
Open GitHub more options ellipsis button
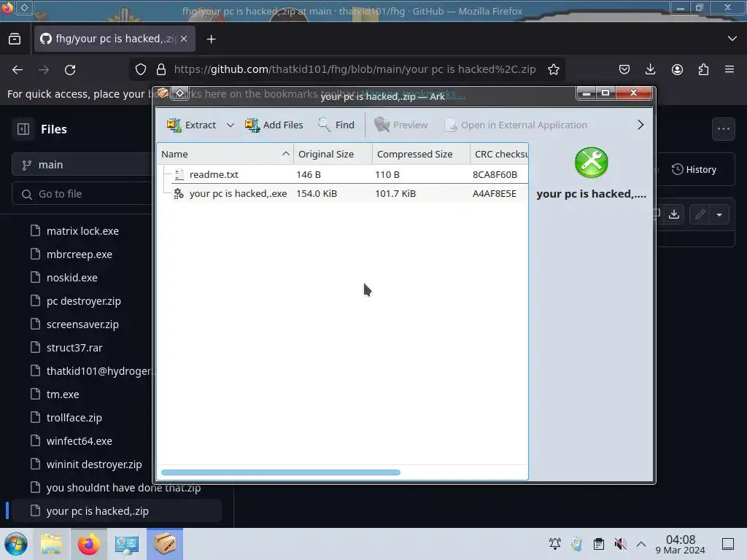pos(723,128)
